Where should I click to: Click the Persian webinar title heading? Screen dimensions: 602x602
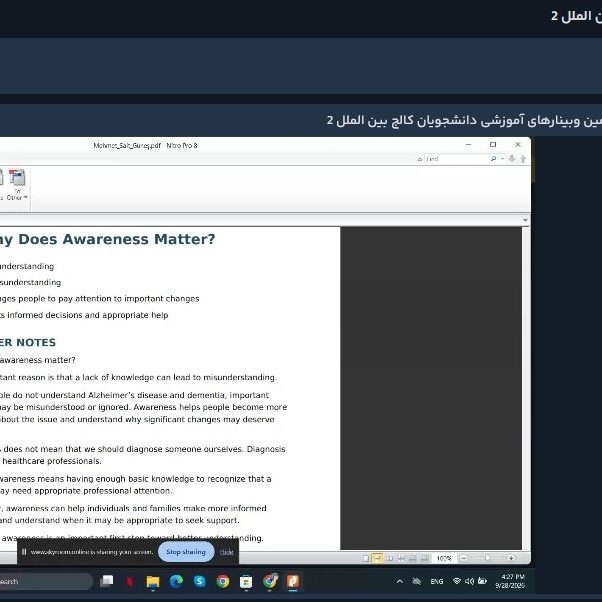tap(464, 121)
